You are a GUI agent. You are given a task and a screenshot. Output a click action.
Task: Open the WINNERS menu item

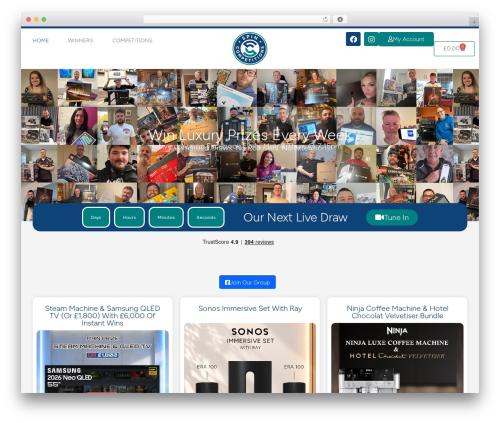(80, 40)
